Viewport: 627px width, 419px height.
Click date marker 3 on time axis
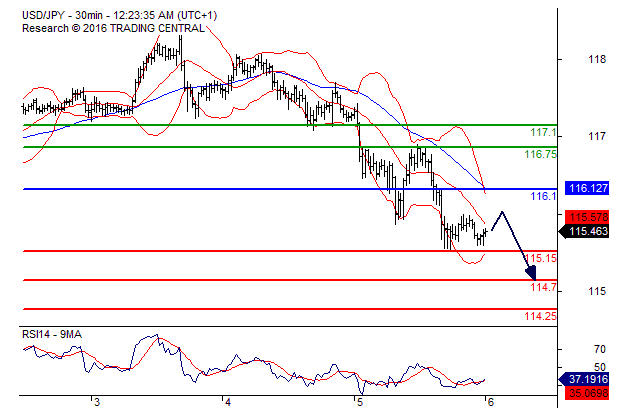point(96,402)
